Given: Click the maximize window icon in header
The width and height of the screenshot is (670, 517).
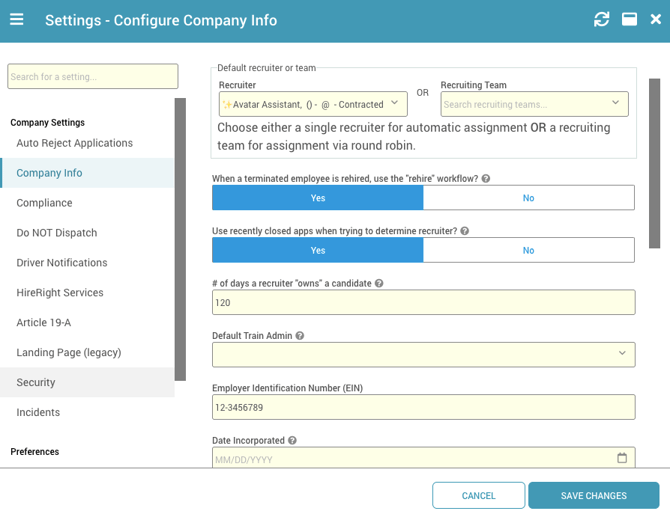Looking at the screenshot, I should click(x=629, y=20).
